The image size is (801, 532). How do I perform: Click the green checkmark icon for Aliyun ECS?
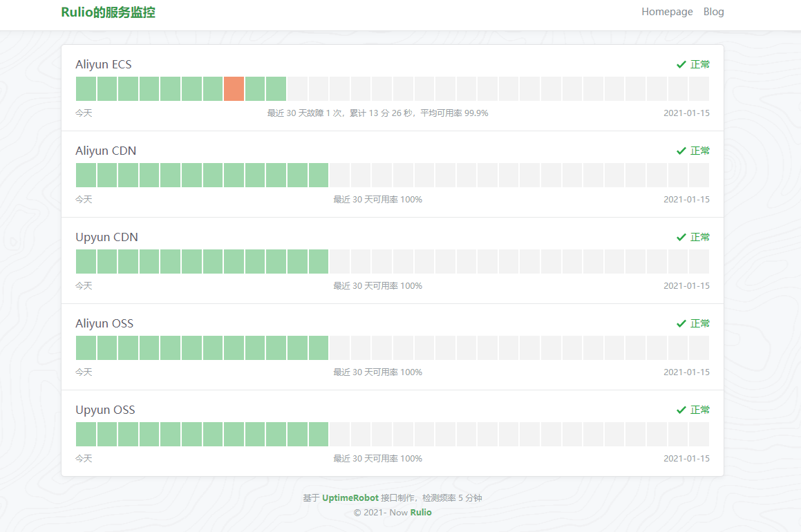(x=681, y=64)
